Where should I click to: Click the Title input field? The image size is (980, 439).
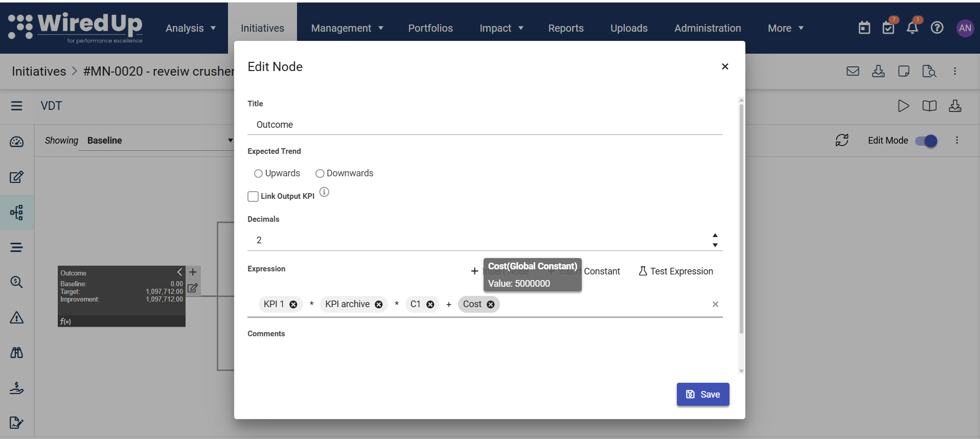coord(485,125)
